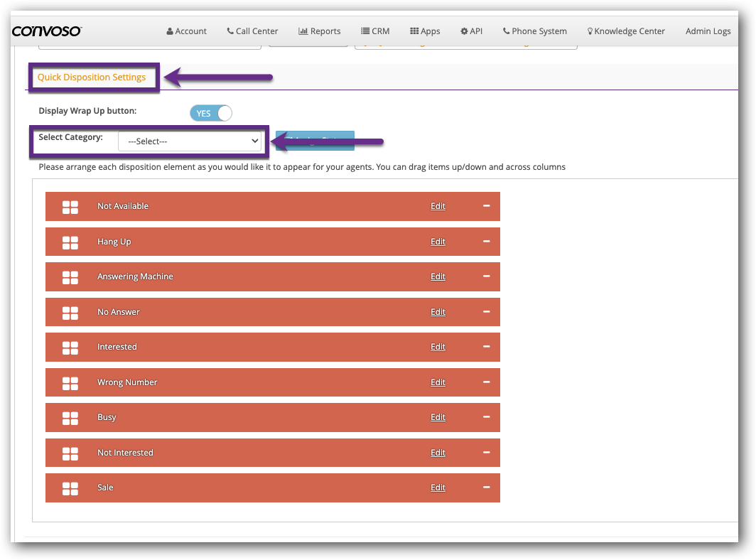756x560 pixels.
Task: Open the Account menu
Action: [x=187, y=31]
